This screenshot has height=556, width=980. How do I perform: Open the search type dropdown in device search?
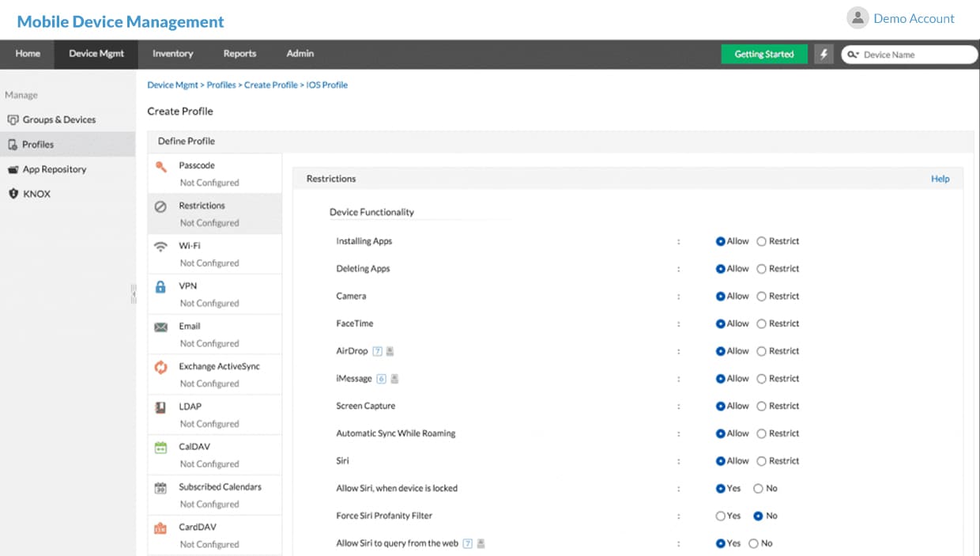coord(853,55)
